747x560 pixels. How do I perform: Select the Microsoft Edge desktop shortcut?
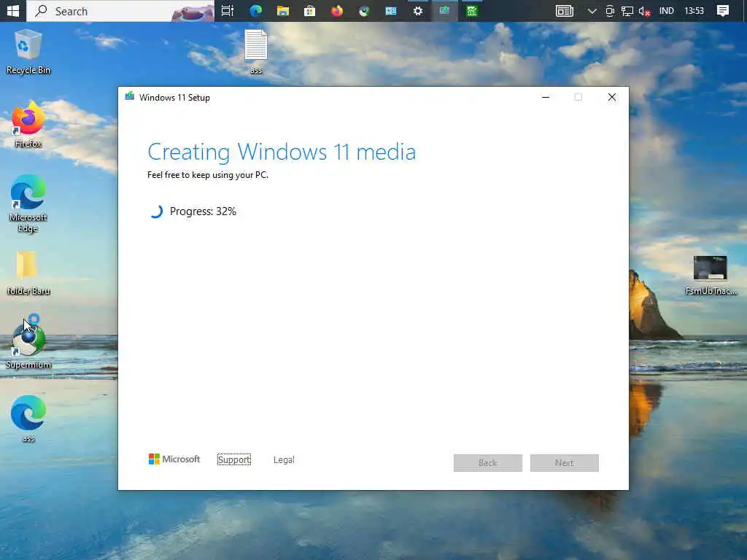[x=28, y=203]
